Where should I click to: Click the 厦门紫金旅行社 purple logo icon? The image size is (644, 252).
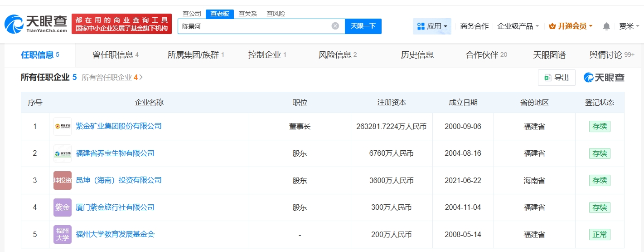pyautogui.click(x=63, y=208)
